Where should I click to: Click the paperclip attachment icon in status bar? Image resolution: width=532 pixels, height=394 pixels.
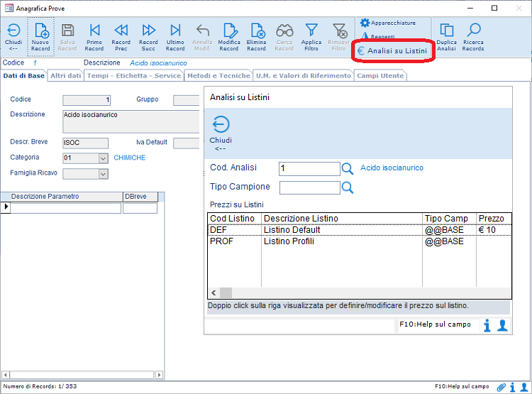point(501,387)
